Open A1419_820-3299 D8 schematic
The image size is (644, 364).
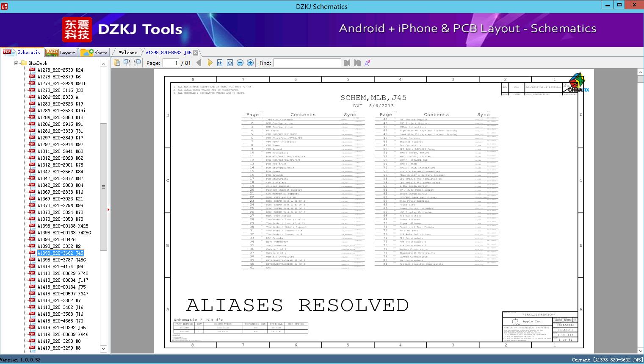coord(59,348)
